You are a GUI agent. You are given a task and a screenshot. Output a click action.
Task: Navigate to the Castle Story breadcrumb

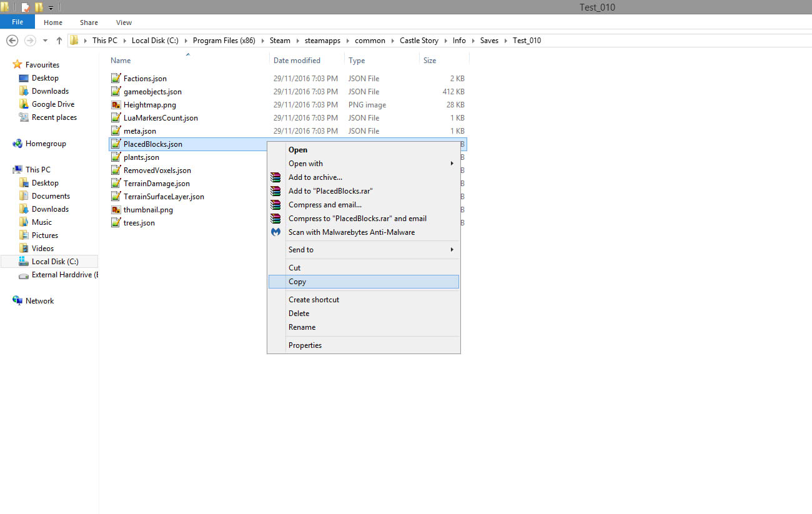coord(419,41)
